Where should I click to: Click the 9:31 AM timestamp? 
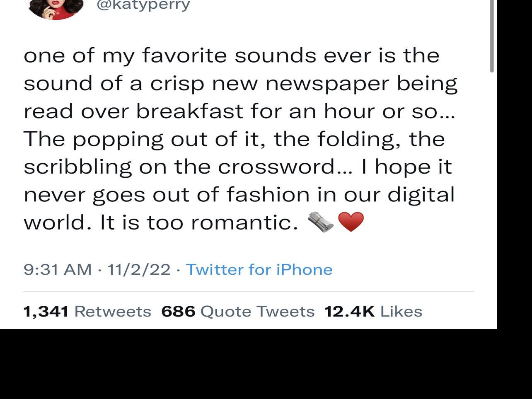[58, 269]
